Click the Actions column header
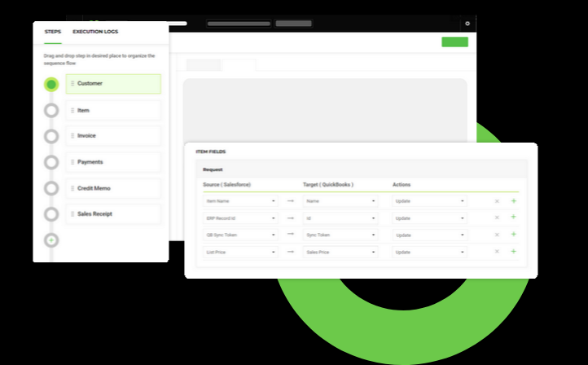The image size is (588, 365). 402,185
